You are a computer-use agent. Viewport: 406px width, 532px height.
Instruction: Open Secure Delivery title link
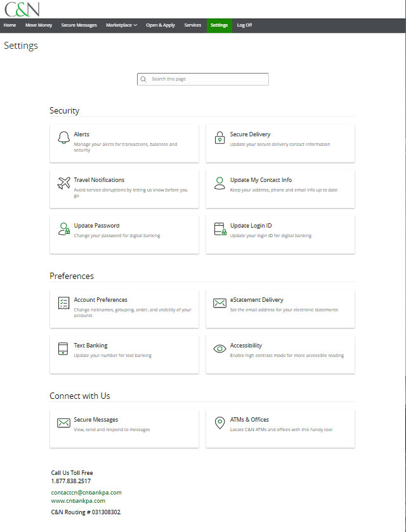250,134
